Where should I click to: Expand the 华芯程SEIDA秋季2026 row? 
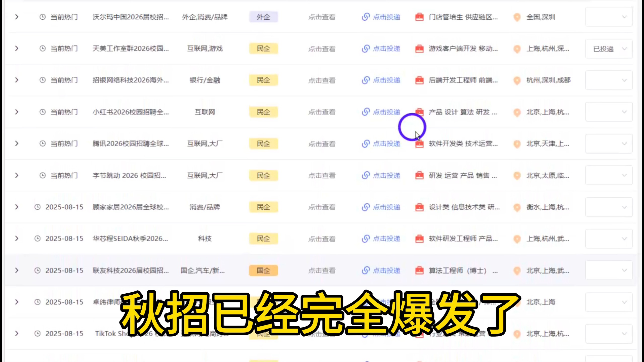(x=17, y=239)
